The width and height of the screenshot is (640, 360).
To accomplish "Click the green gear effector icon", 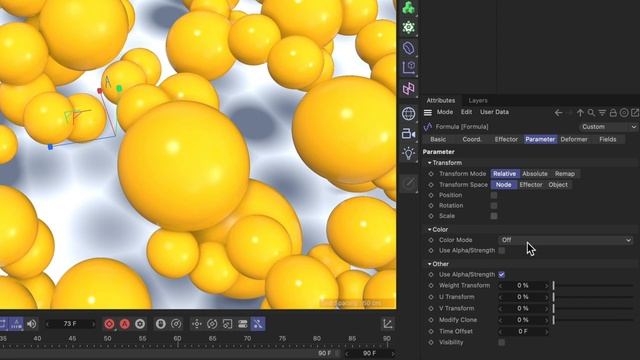I will tap(409, 27).
